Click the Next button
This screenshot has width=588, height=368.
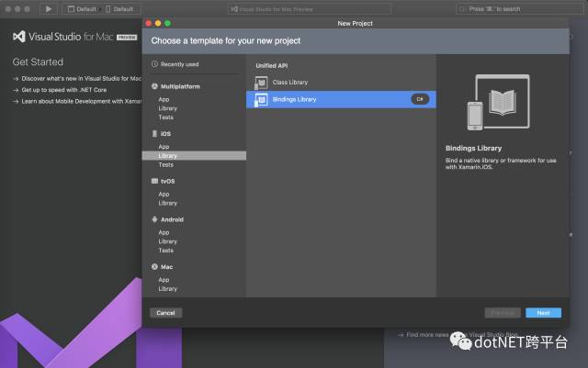(543, 313)
